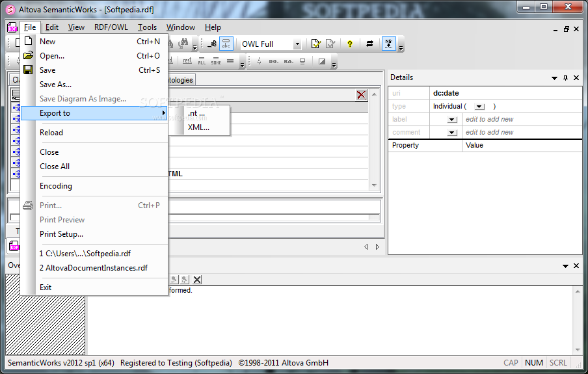The height and width of the screenshot is (374, 588).
Task: Run the syntax check document icon
Action: [x=316, y=44]
